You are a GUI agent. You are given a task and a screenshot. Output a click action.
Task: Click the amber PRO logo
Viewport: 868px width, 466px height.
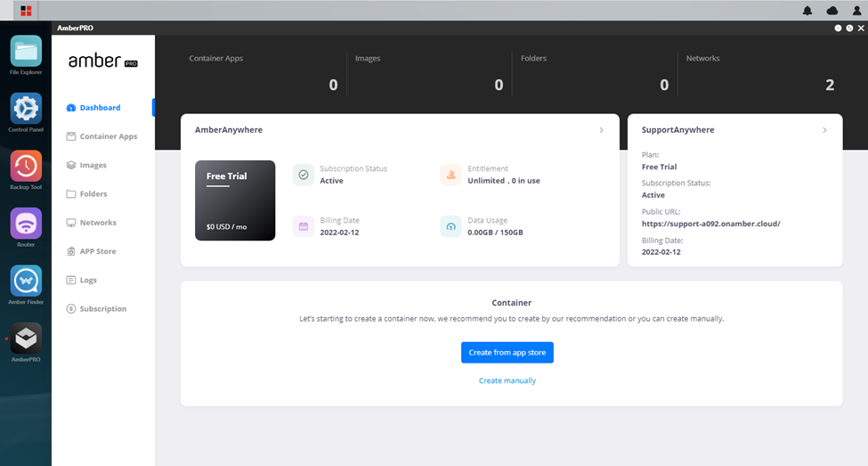point(103,61)
